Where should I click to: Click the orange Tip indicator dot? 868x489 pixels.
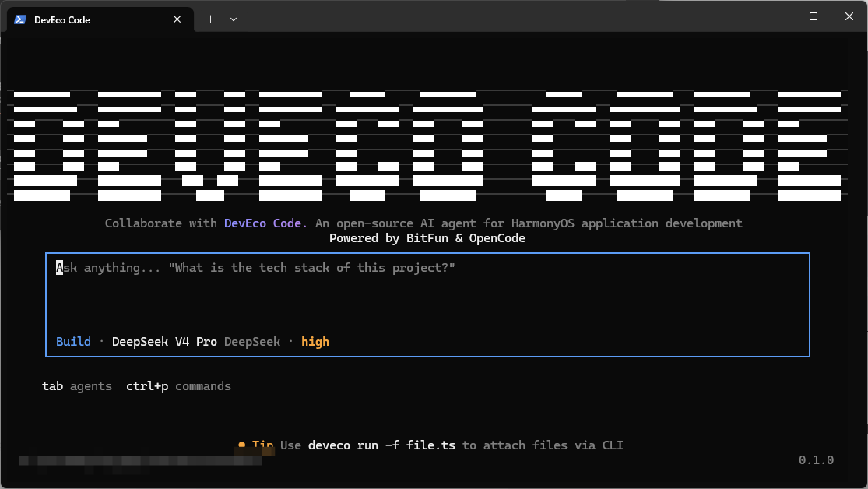(241, 445)
